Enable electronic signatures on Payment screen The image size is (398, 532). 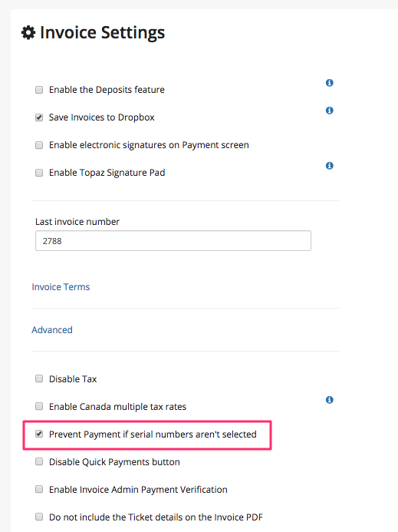tap(39, 145)
